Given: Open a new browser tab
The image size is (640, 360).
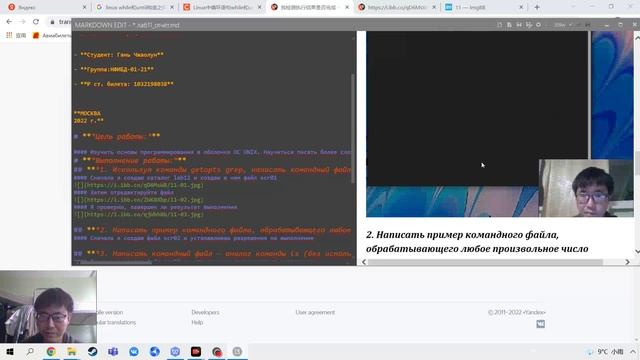Looking at the screenshot, I should point(537,7).
